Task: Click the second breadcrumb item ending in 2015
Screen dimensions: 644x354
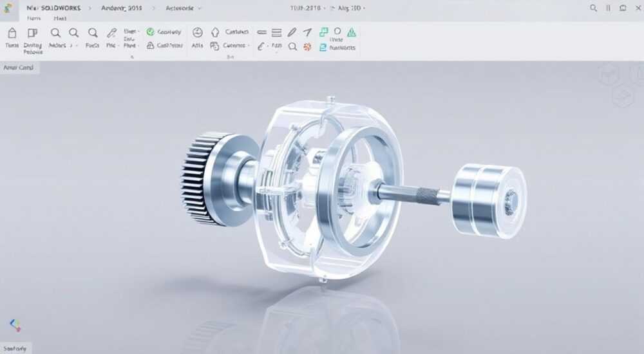Action: 122,8
